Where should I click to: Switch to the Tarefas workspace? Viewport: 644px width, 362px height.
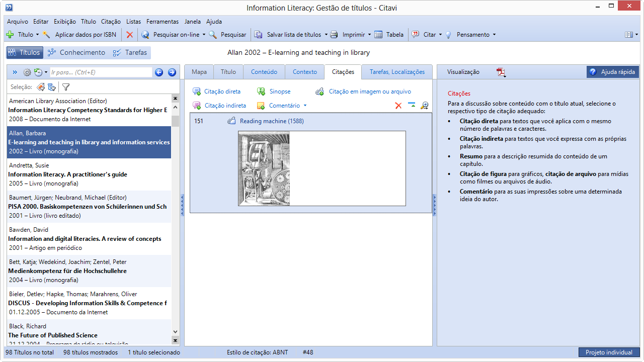(x=130, y=52)
